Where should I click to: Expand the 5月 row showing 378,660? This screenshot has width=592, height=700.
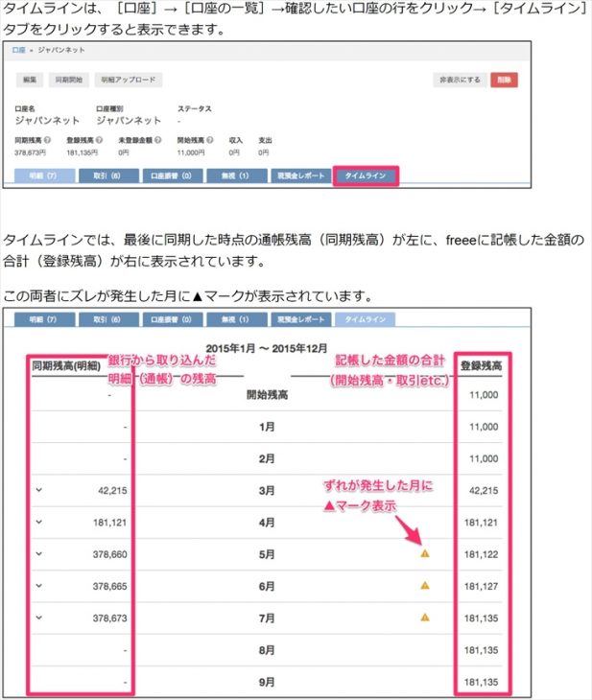39,553
